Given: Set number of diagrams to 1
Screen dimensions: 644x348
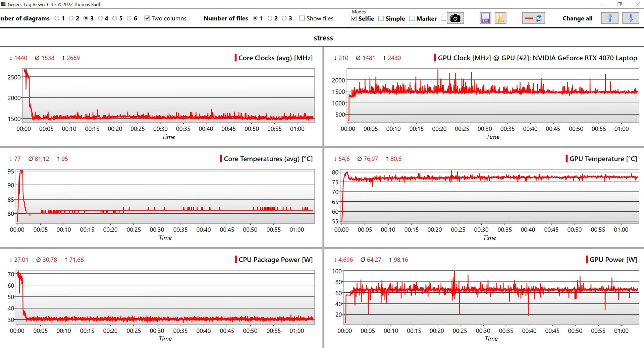Looking at the screenshot, I should [x=57, y=18].
